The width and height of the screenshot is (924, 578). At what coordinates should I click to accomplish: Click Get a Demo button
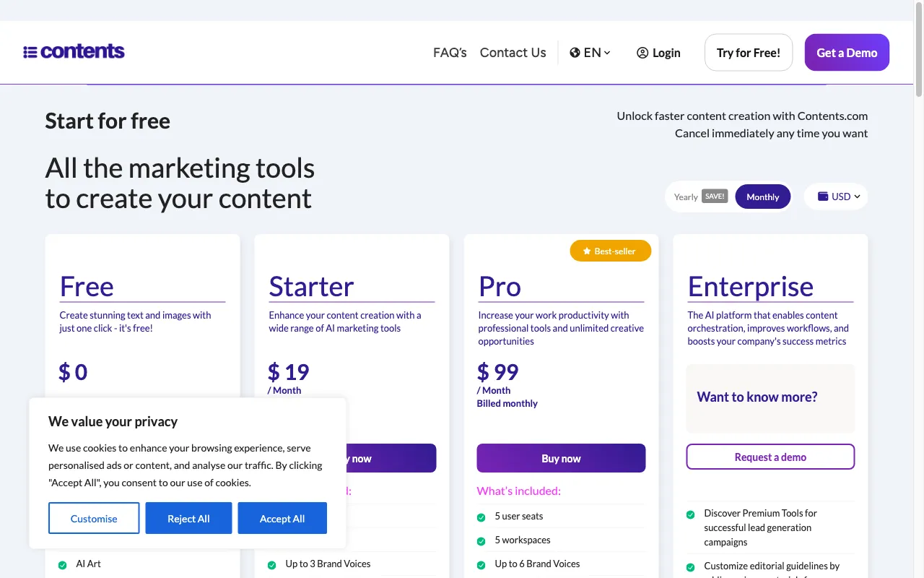[x=847, y=53]
